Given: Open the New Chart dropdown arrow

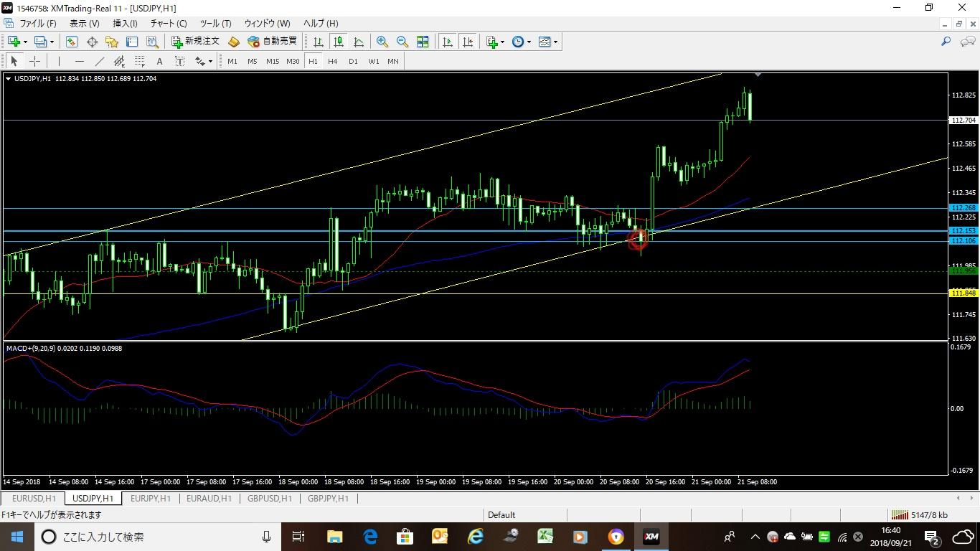Looking at the screenshot, I should [26, 42].
